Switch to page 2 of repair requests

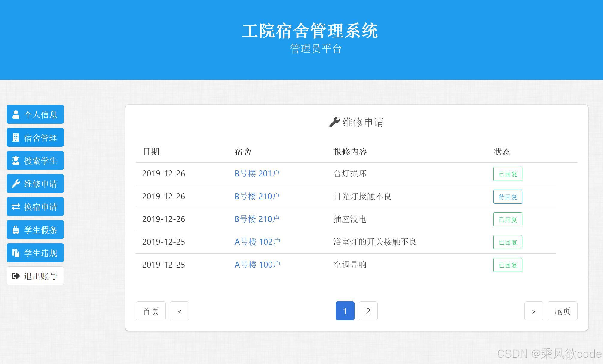pyautogui.click(x=368, y=311)
